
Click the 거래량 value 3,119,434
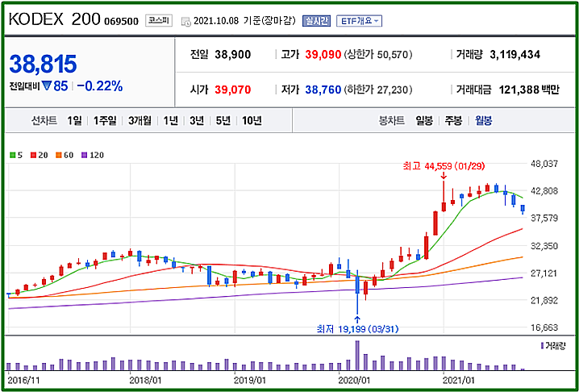point(514,55)
